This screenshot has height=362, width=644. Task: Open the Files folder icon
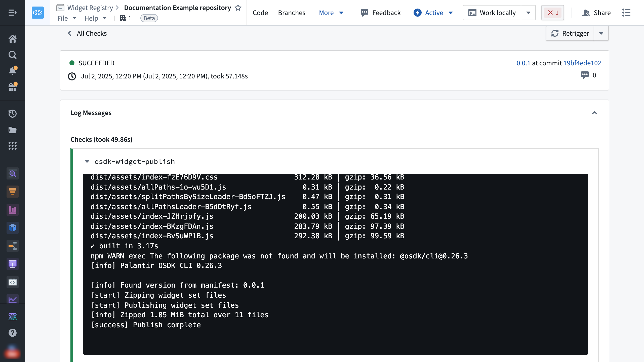[13, 130]
